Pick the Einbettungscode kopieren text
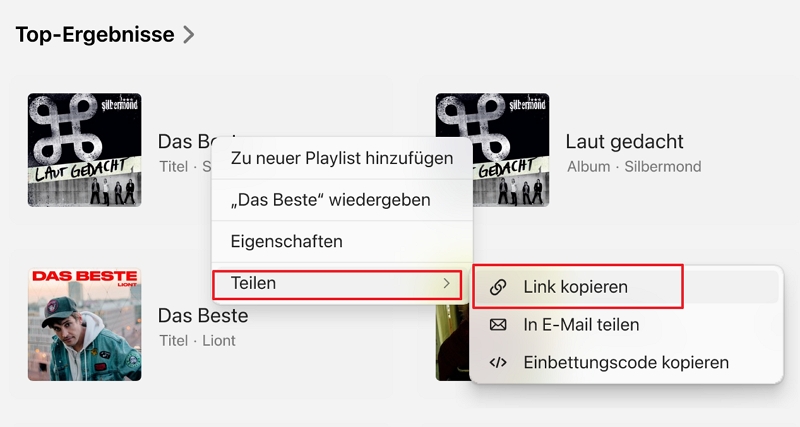This screenshot has width=800, height=427. point(626,362)
